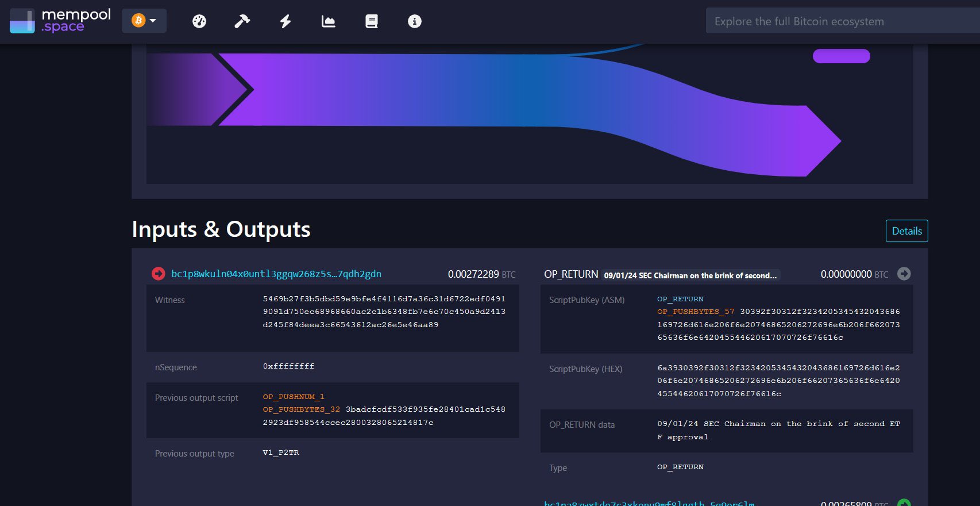Click the OP_PUSHBYTES_32 opcode
The height and width of the screenshot is (506, 980).
(x=301, y=409)
